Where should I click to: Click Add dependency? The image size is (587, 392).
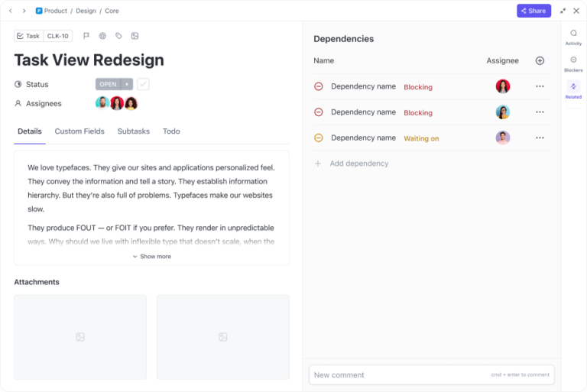[x=358, y=164]
